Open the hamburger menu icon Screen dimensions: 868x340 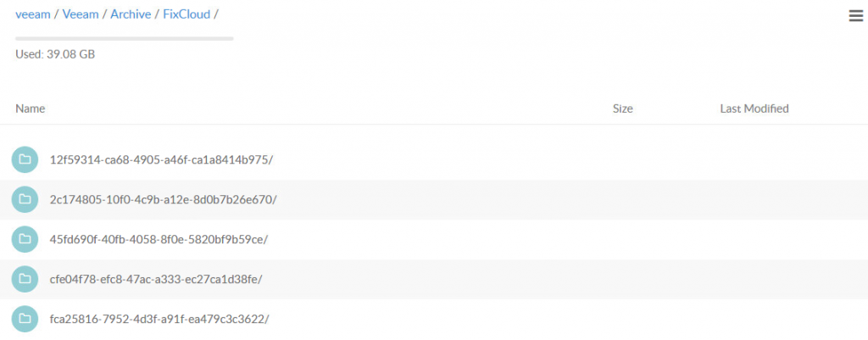pyautogui.click(x=856, y=16)
